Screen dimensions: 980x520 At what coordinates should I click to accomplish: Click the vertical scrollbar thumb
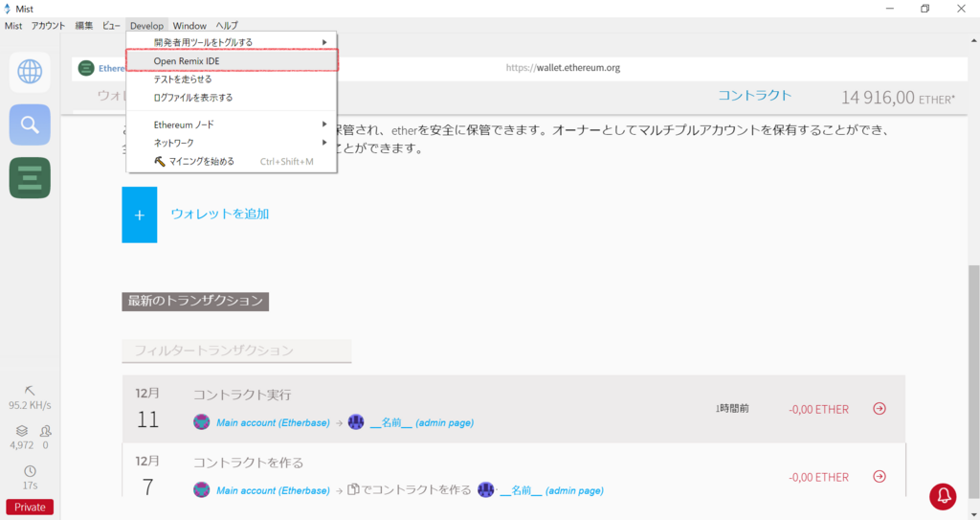(973, 382)
